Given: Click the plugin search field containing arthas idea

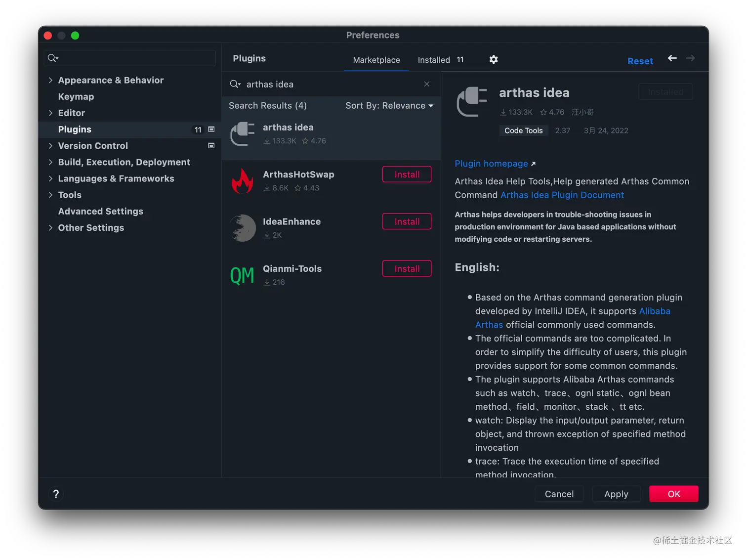Looking at the screenshot, I should [x=331, y=85].
